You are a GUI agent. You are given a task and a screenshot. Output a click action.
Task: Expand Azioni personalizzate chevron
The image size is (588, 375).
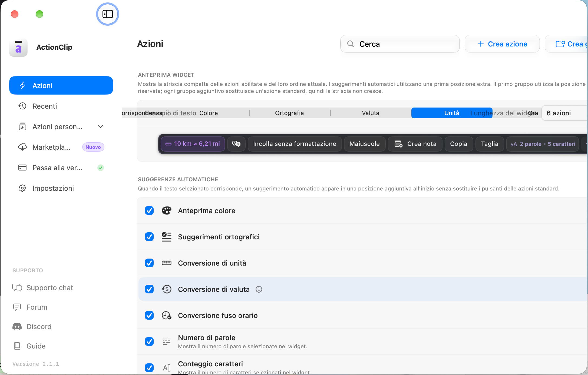point(101,127)
